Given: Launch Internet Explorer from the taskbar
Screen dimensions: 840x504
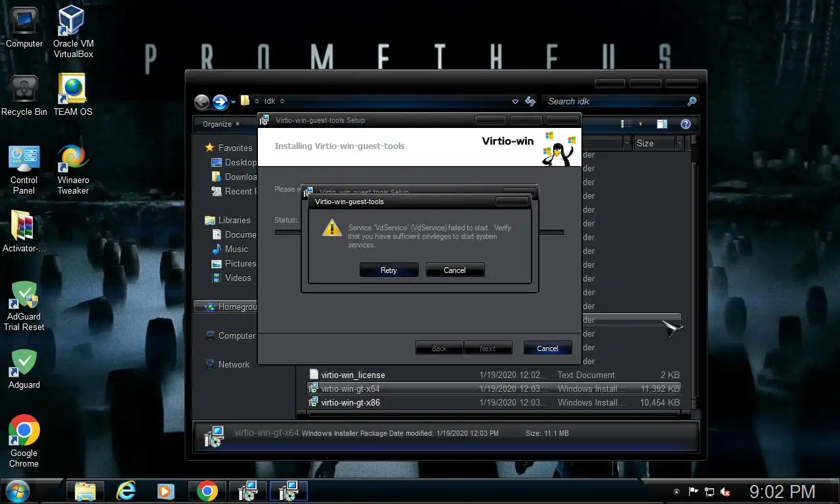Looking at the screenshot, I should click(x=125, y=491).
